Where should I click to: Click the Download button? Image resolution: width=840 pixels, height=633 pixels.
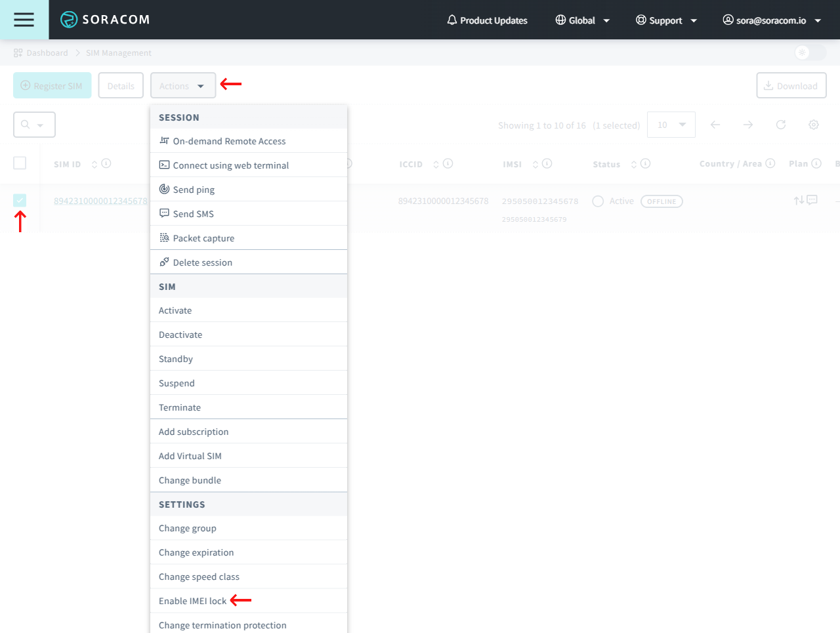[791, 86]
